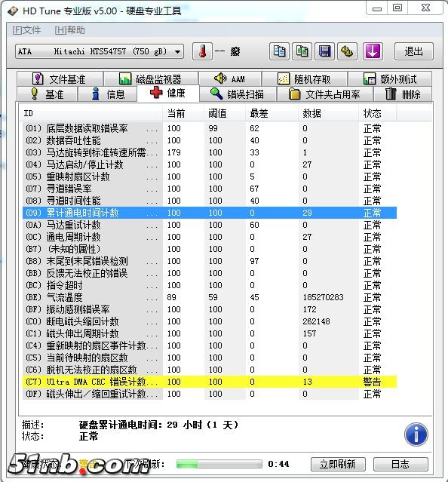This screenshot has height=482, width=448.
Task: Click the copy text to clipboard icon
Action: click(279, 51)
